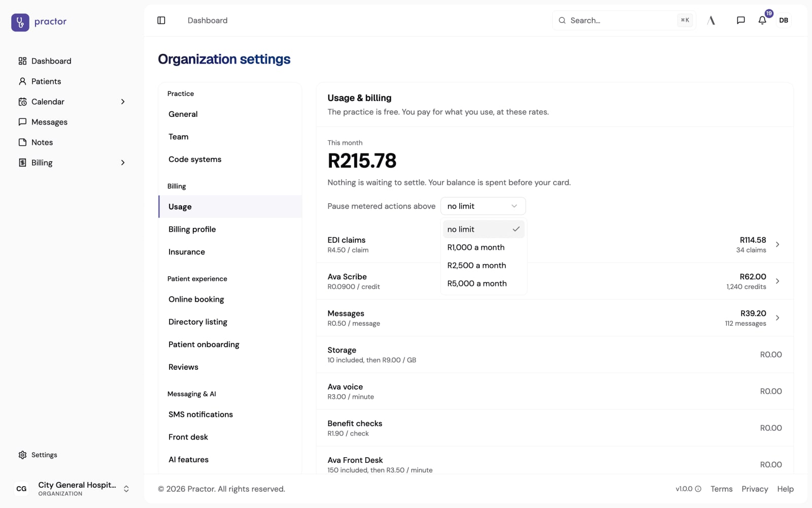The width and height of the screenshot is (812, 508).
Task: Click the Messages speech icon in sidebar
Action: [x=22, y=122]
